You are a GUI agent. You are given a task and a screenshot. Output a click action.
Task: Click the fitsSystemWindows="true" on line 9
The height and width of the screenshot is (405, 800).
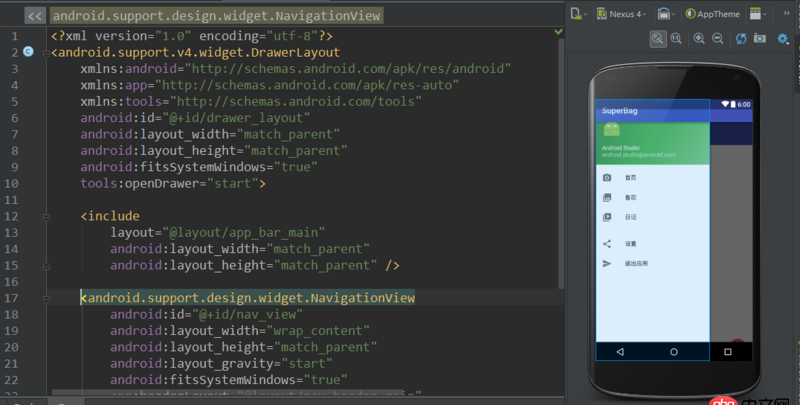198,167
